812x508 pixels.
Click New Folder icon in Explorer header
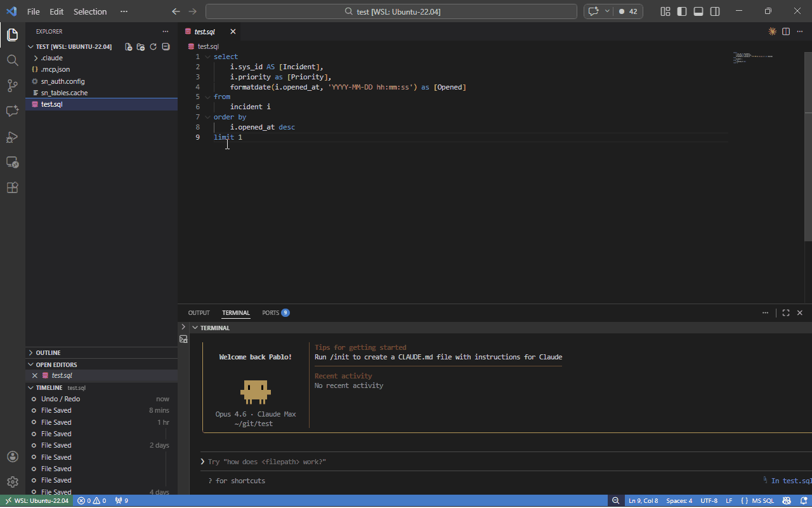tap(141, 47)
